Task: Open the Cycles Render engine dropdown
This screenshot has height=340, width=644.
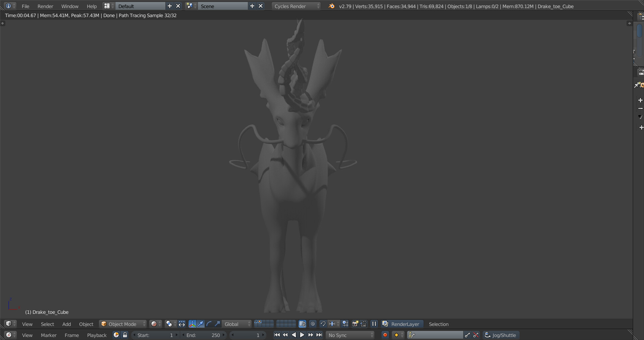Action: coord(296,6)
